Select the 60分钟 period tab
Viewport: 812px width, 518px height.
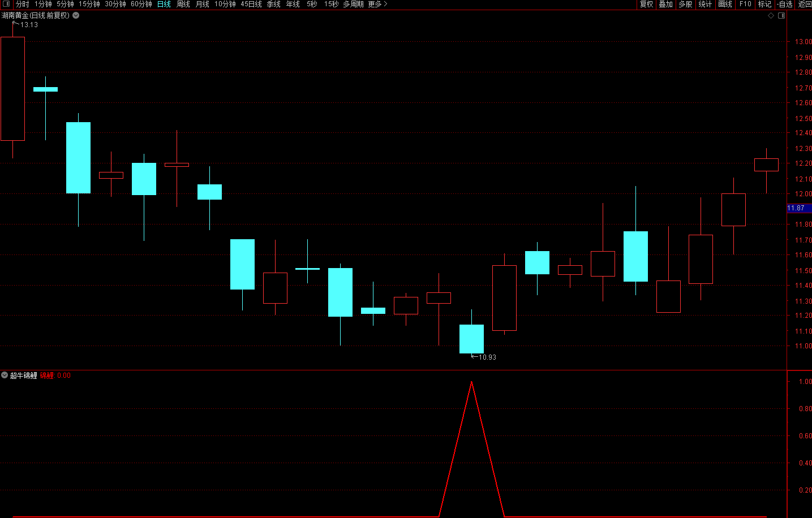141,4
